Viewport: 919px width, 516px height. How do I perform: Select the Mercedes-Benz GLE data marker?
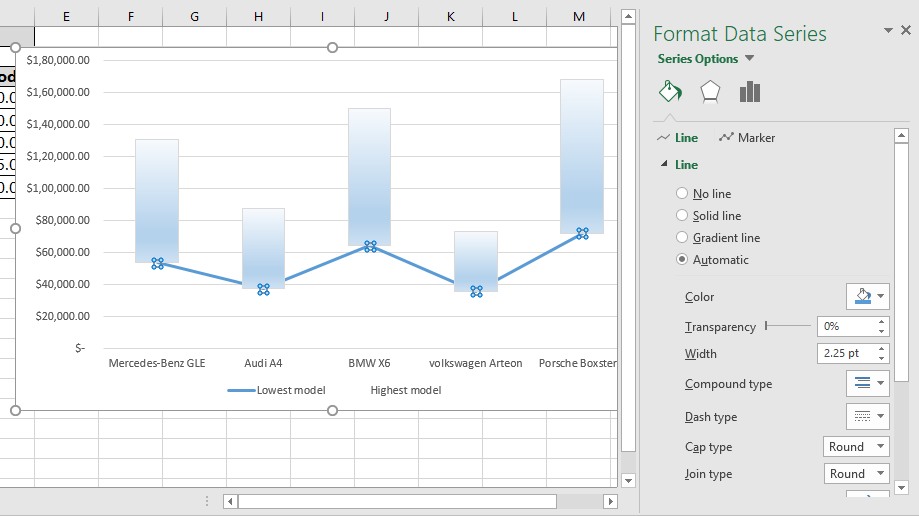(x=157, y=263)
